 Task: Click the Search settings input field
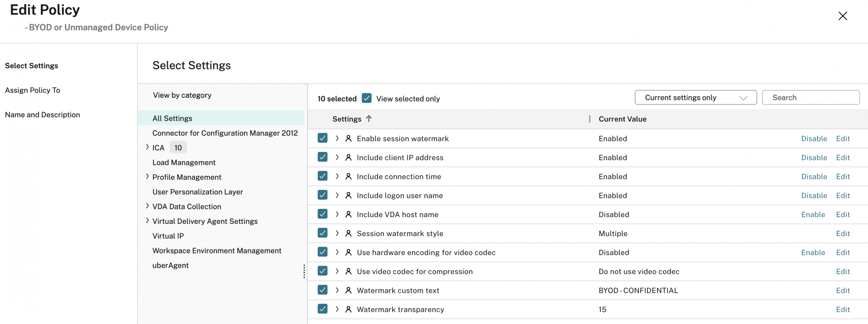pyautogui.click(x=810, y=98)
